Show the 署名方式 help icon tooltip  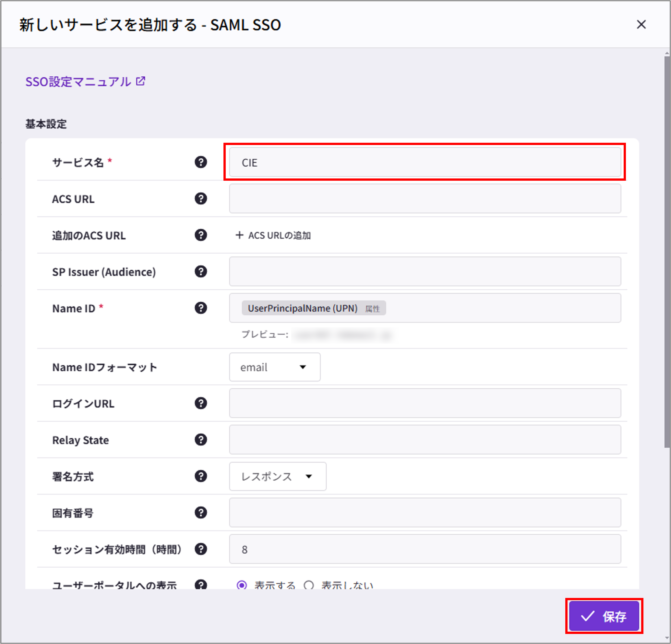pos(201,476)
